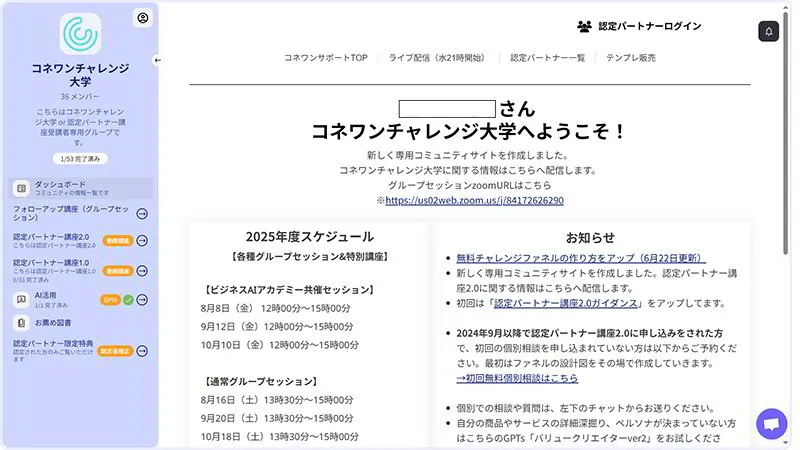Open the chat bubble button
The width and height of the screenshot is (800, 450).
point(771,424)
